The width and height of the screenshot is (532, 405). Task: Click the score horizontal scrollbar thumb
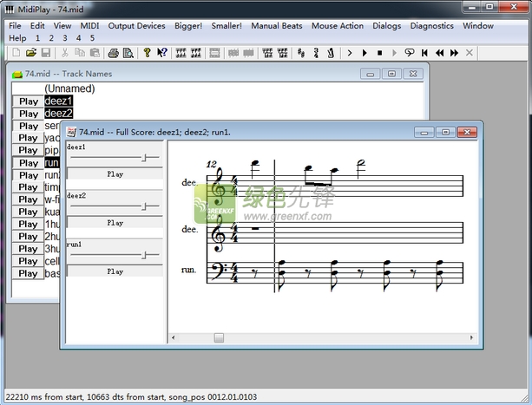pyautogui.click(x=220, y=337)
